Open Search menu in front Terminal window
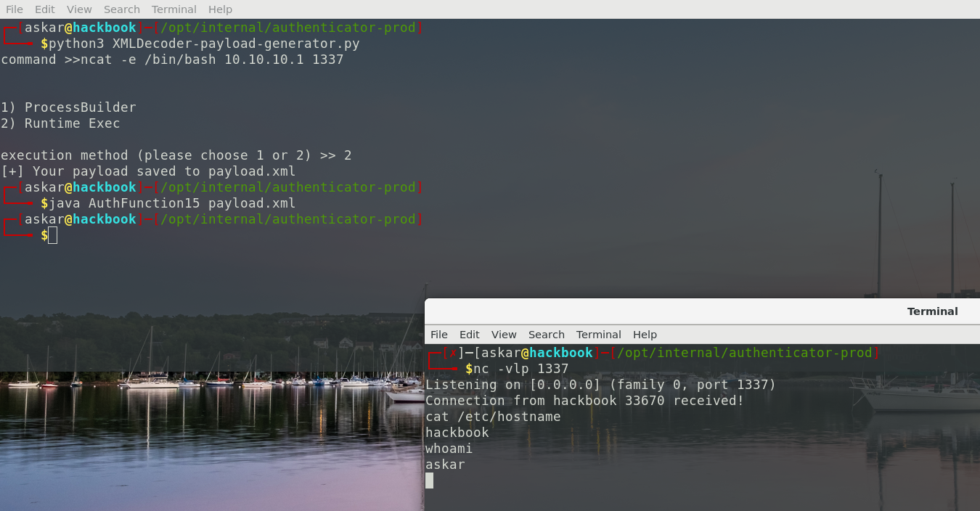Screen dimensions: 980x511 (x=547, y=335)
